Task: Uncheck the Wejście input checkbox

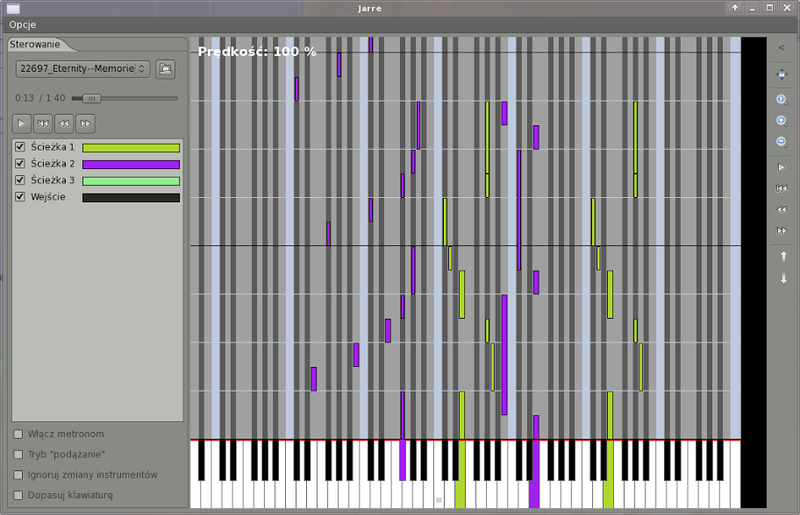Action: 20,197
